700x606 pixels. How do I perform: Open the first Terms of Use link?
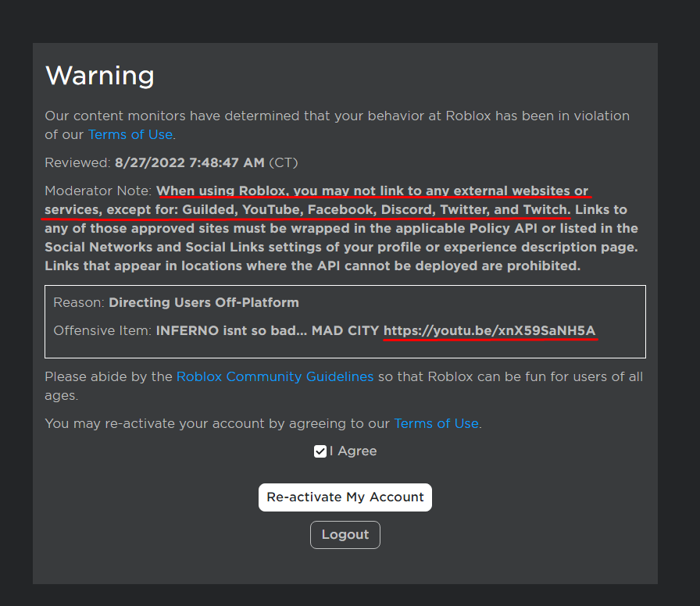[130, 134]
